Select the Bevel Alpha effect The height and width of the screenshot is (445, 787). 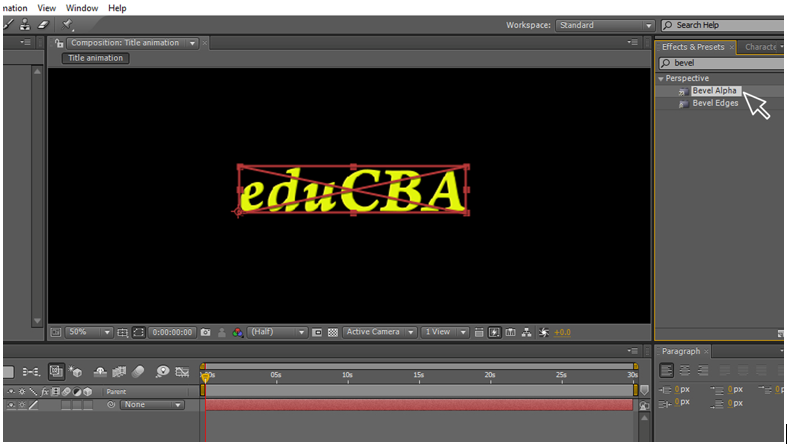tap(714, 91)
